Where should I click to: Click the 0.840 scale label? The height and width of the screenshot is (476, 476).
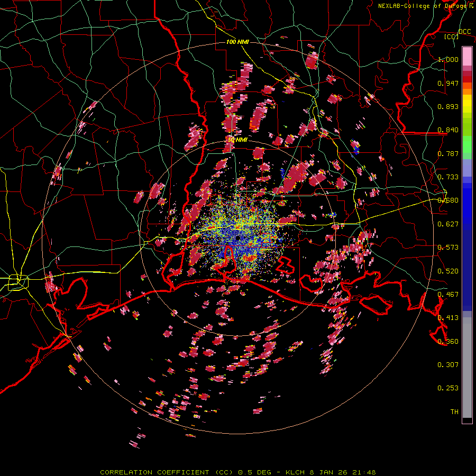tap(448, 130)
